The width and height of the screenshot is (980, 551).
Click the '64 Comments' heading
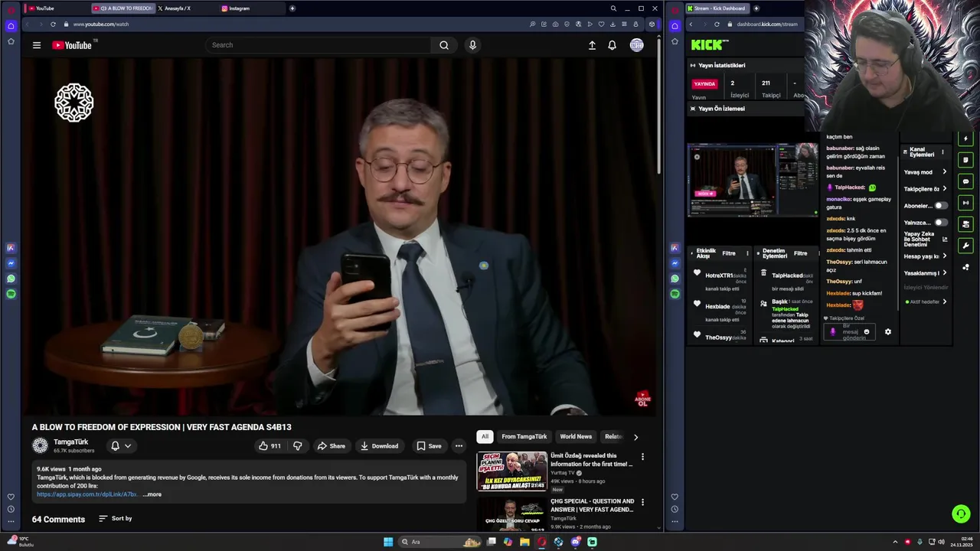[58, 520]
